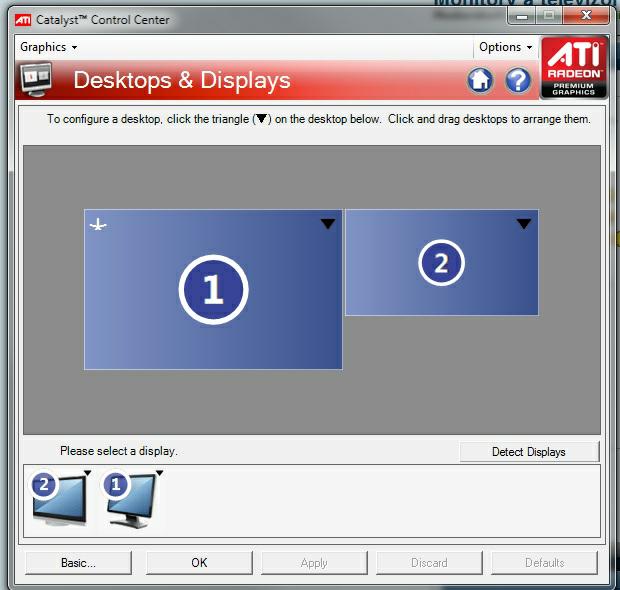Expand the triangle menu on desktop 1
The width and height of the screenshot is (620, 590).
pos(328,224)
